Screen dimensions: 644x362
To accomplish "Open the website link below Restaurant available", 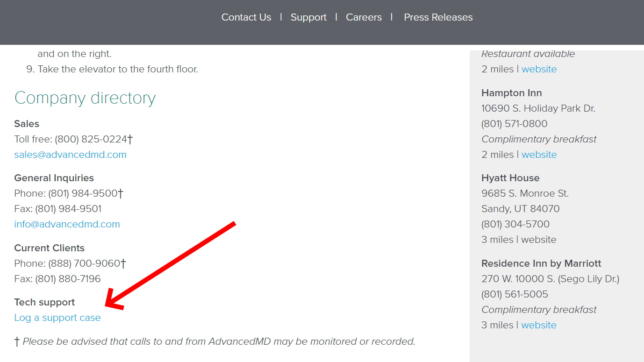I will click(539, 69).
